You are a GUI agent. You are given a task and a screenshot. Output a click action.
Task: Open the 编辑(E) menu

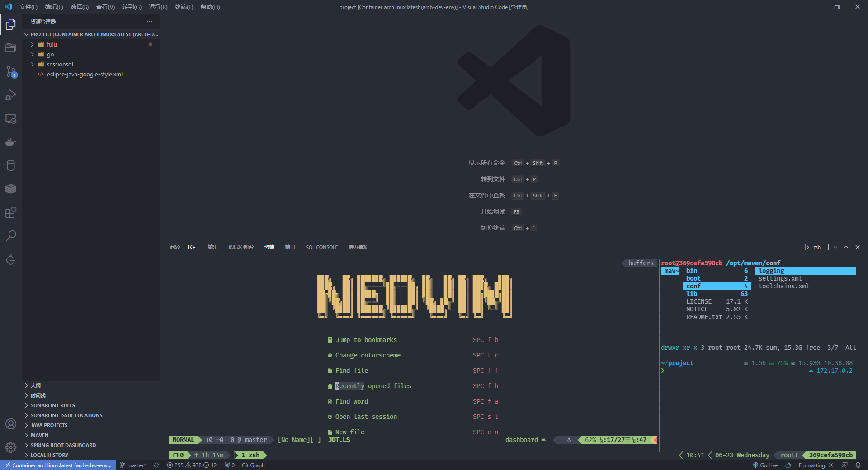click(x=54, y=7)
